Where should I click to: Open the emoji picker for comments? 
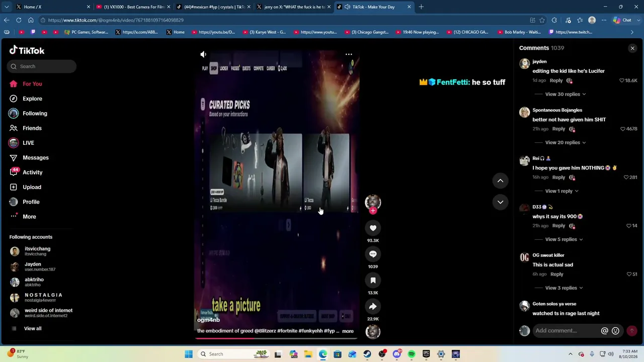pyautogui.click(x=615, y=331)
